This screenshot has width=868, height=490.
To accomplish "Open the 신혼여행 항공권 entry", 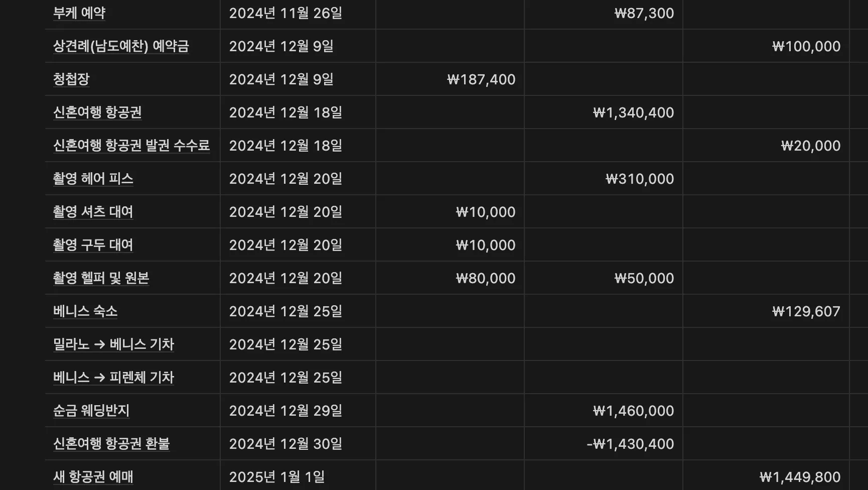I will pos(97,112).
